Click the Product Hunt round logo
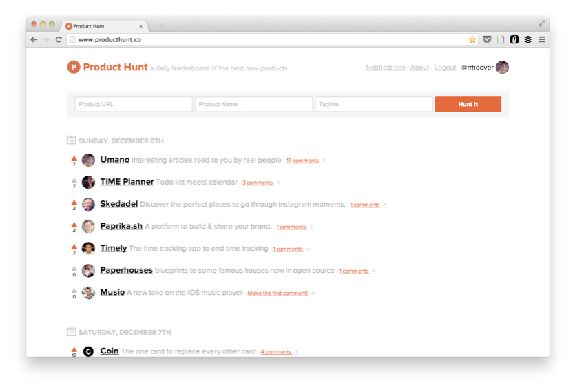This screenshot has height=392, width=575. (x=74, y=67)
